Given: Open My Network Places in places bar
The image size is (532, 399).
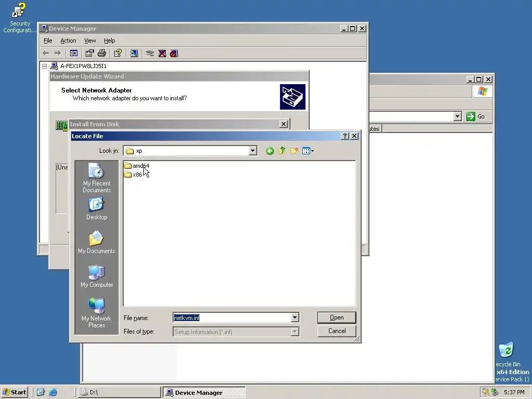Looking at the screenshot, I should tap(97, 313).
